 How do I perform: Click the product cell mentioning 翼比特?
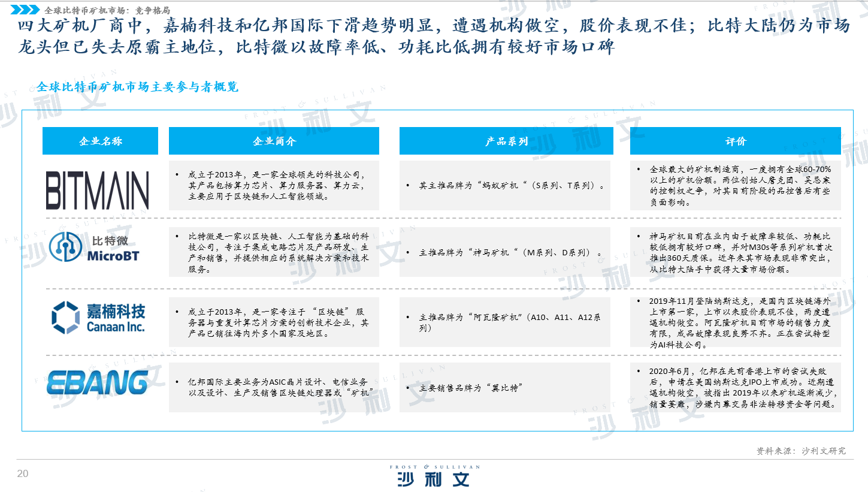[505, 387]
